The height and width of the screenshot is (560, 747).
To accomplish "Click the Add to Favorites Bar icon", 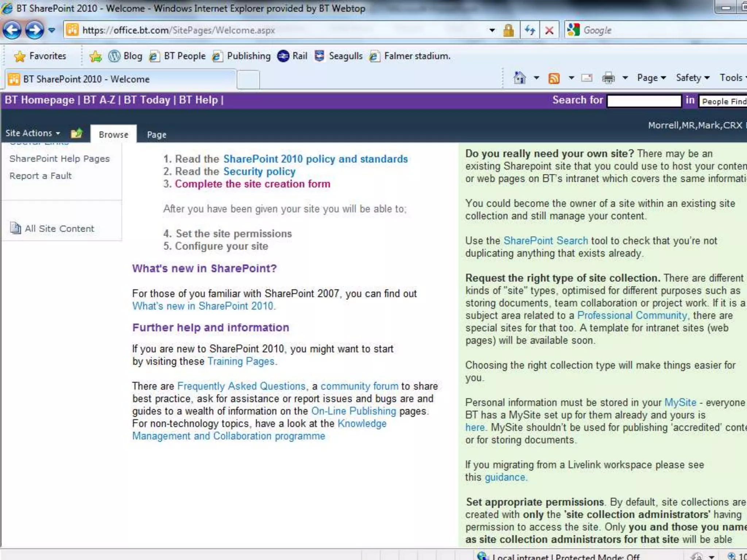I will click(96, 56).
